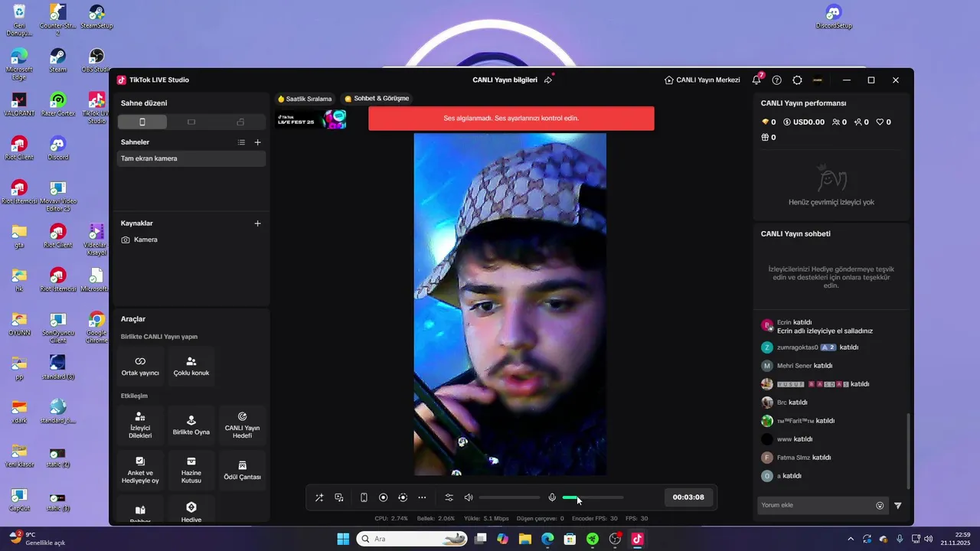Click the taskbar search box Ara

point(413,539)
